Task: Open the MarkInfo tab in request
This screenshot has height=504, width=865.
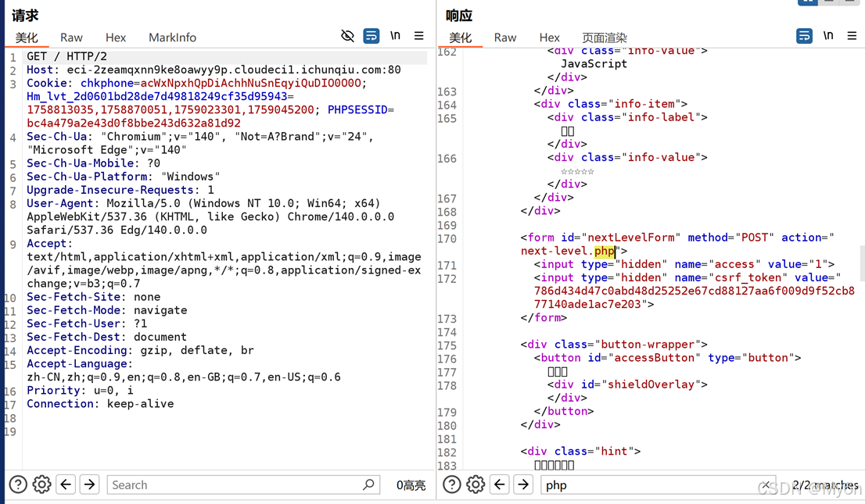Action: 172,38
